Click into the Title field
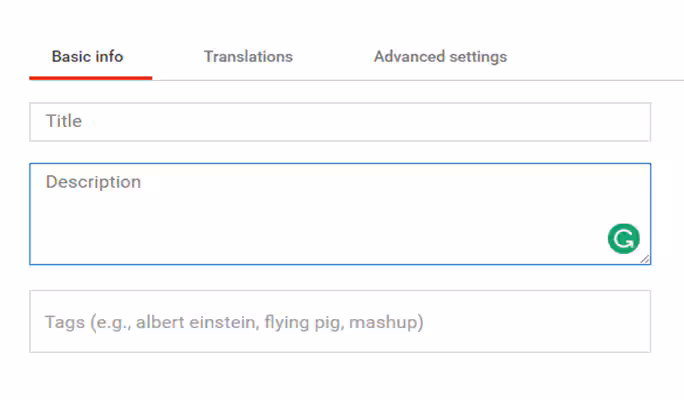 [340, 122]
